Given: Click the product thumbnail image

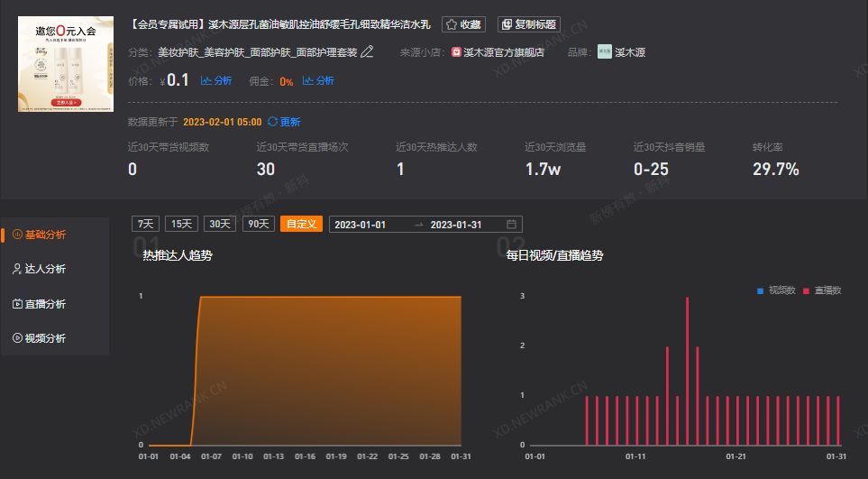Looking at the screenshot, I should click(x=66, y=64).
